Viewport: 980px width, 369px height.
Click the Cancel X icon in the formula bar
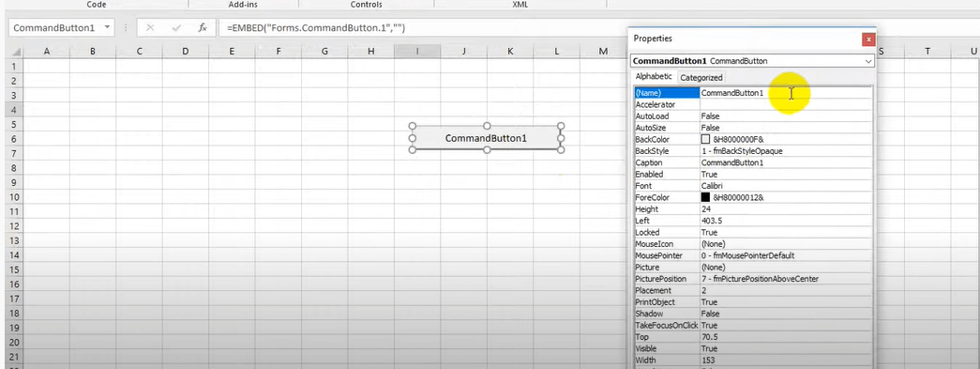click(x=150, y=28)
